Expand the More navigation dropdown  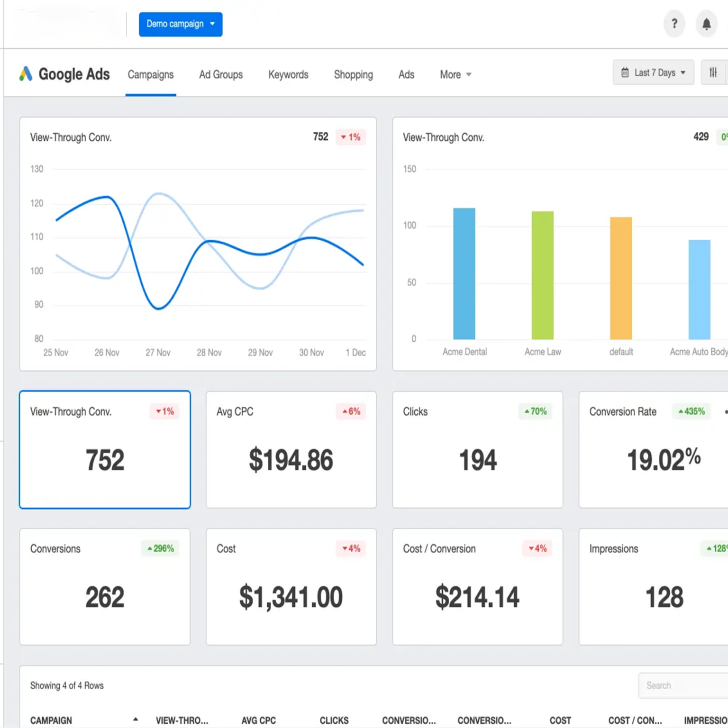pos(455,74)
